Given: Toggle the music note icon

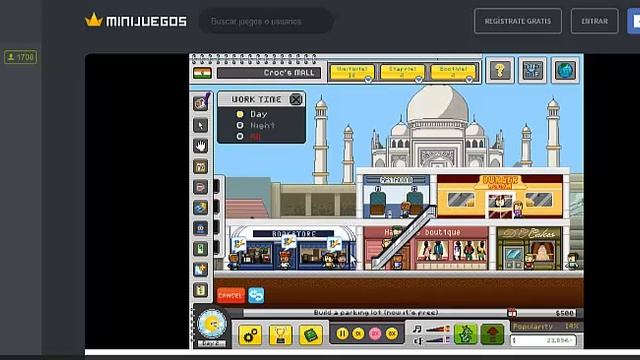Looking at the screenshot, I should point(417,328).
